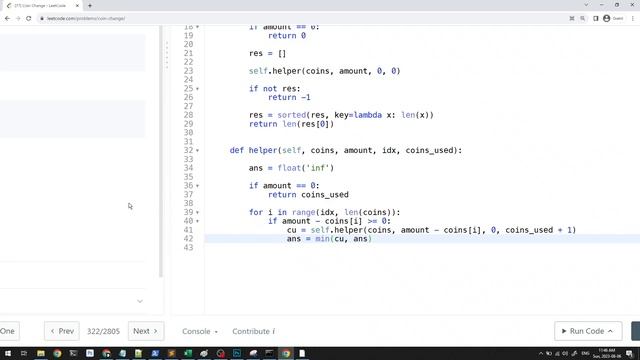Open volume control in system tray

tap(565, 353)
